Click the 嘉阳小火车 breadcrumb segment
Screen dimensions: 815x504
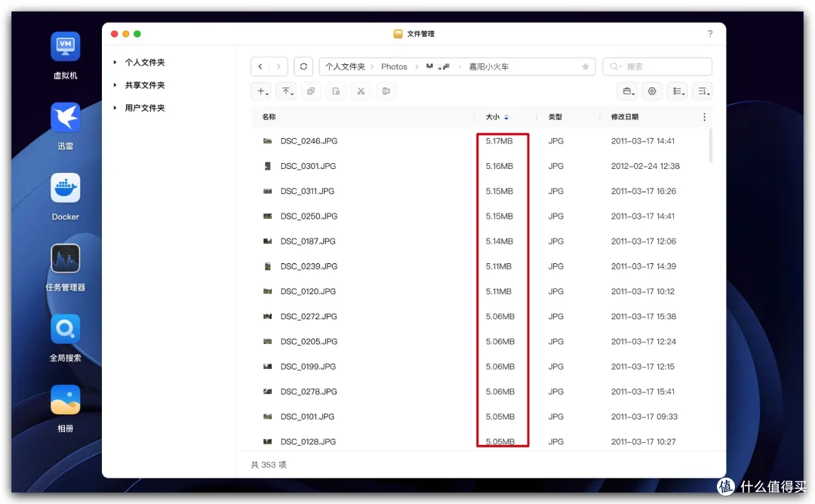pyautogui.click(x=488, y=66)
